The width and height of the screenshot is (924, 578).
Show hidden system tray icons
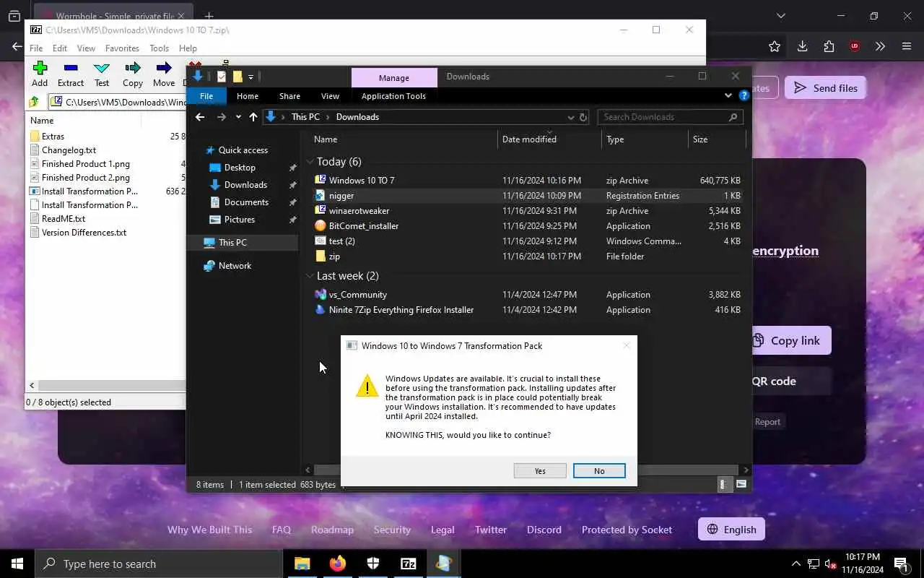(x=796, y=564)
